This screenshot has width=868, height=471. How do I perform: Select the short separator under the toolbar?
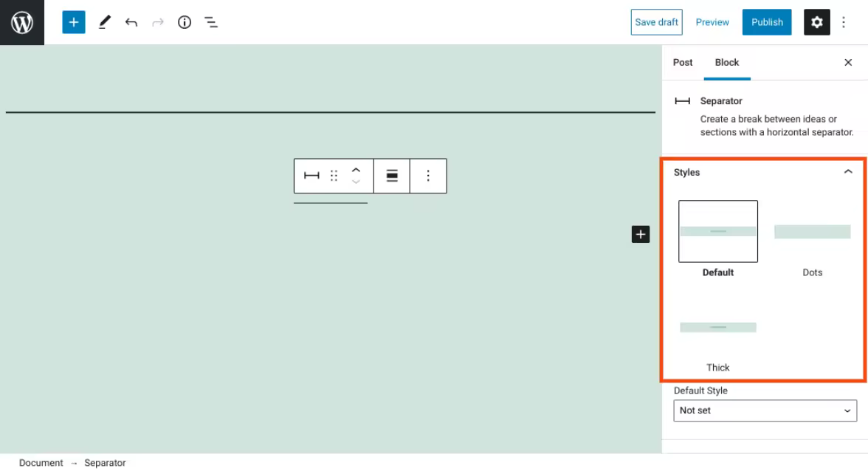(x=331, y=203)
